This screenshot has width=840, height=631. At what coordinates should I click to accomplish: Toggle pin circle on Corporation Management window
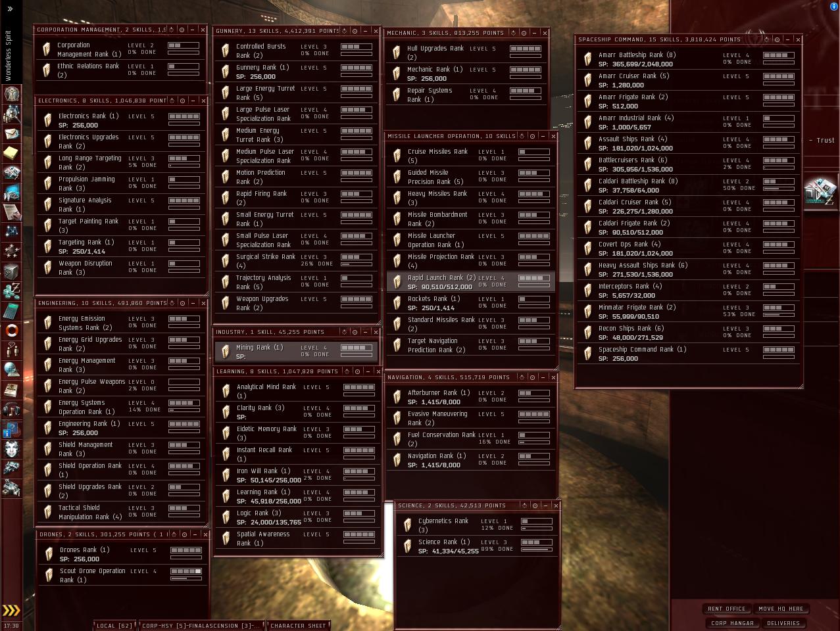[x=181, y=30]
